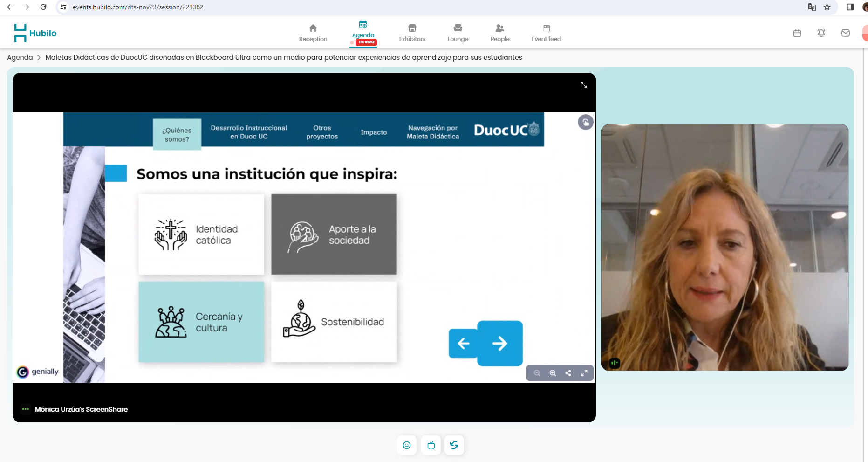Click the DuocUC logo on slide
This screenshot has width=868, height=462.
tap(506, 130)
